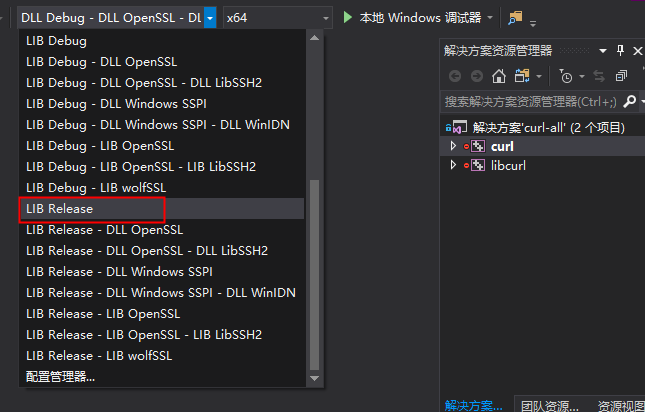Start the 本地 Windows 调试器 green play button

tap(348, 17)
